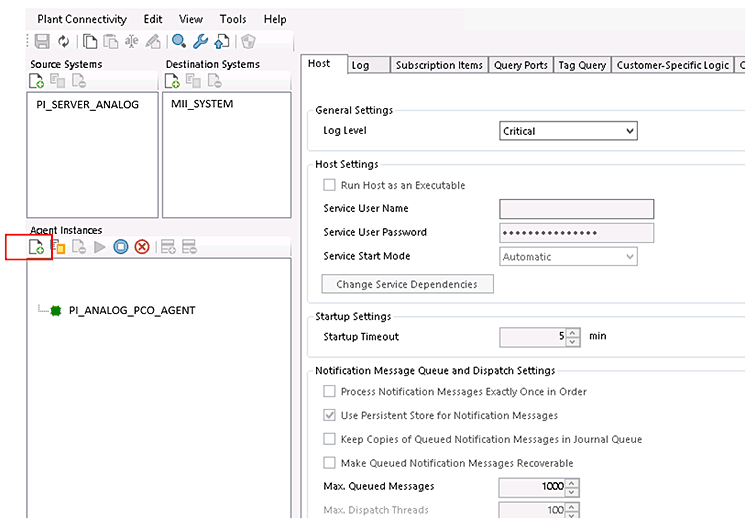Click the red Delete Agent Instance icon

[142, 246]
